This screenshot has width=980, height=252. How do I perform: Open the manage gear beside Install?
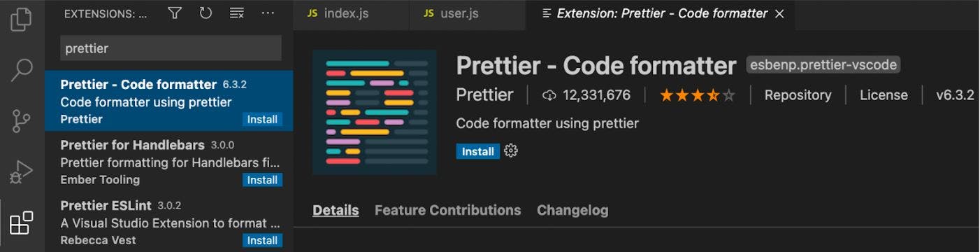511,150
